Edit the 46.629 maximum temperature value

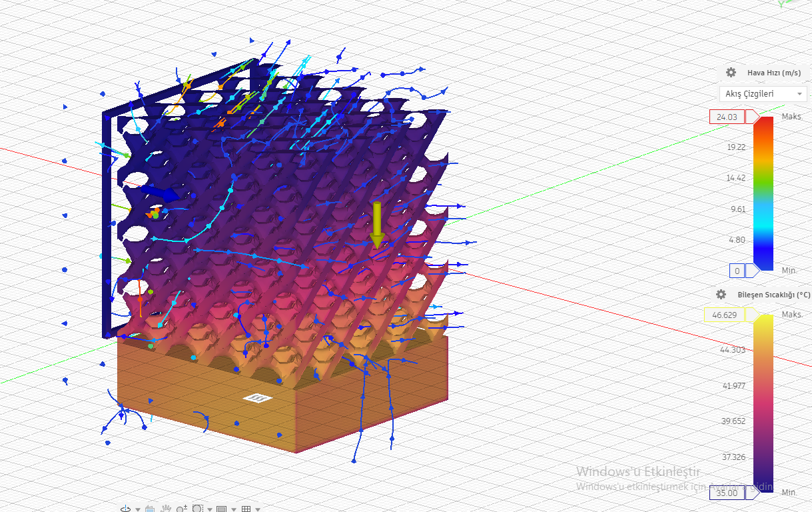click(x=725, y=313)
